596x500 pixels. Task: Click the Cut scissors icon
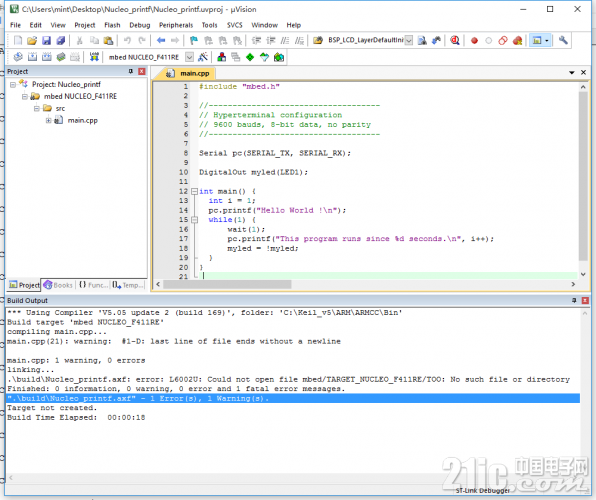coord(79,40)
